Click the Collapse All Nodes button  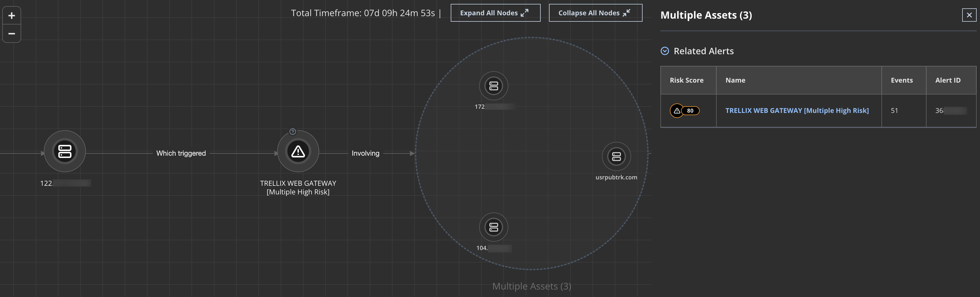pyautogui.click(x=596, y=13)
